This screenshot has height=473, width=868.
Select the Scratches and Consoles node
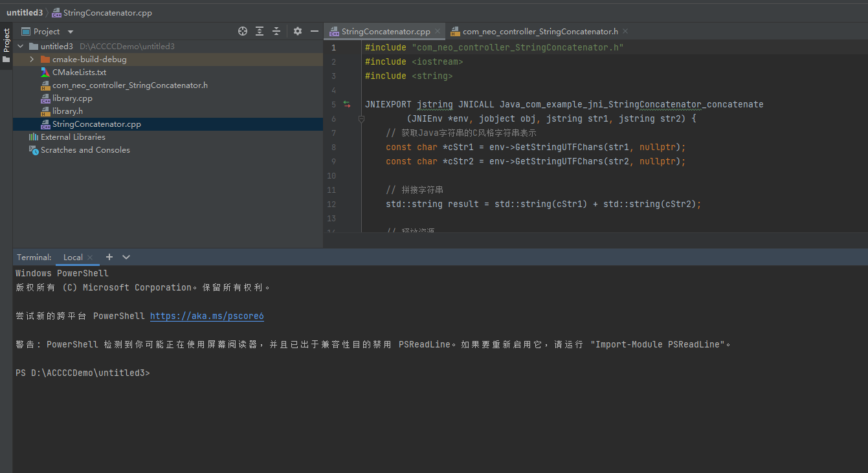168,150
